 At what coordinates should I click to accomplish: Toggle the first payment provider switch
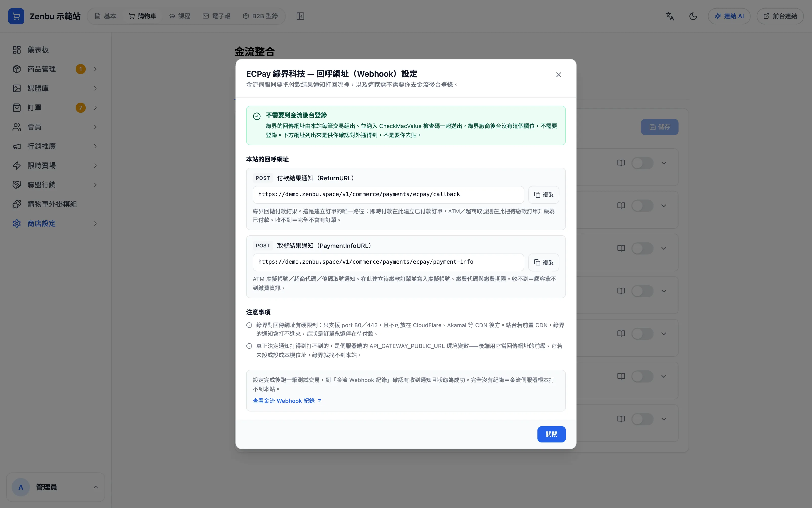[642, 163]
